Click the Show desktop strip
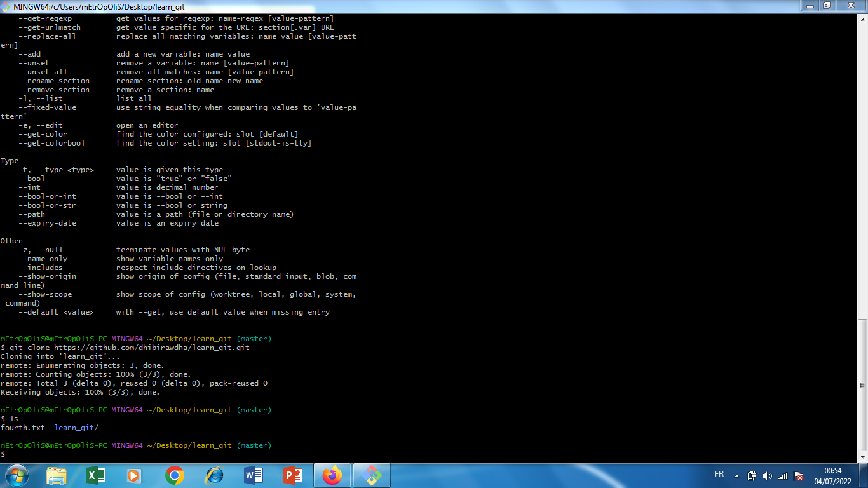Image resolution: width=868 pixels, height=488 pixels. [864, 475]
